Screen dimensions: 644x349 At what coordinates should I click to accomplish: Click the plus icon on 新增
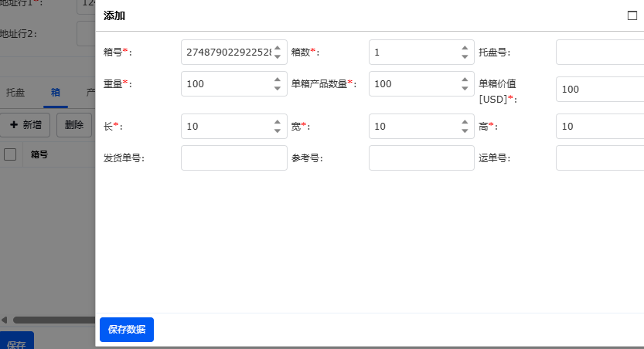tap(13, 124)
